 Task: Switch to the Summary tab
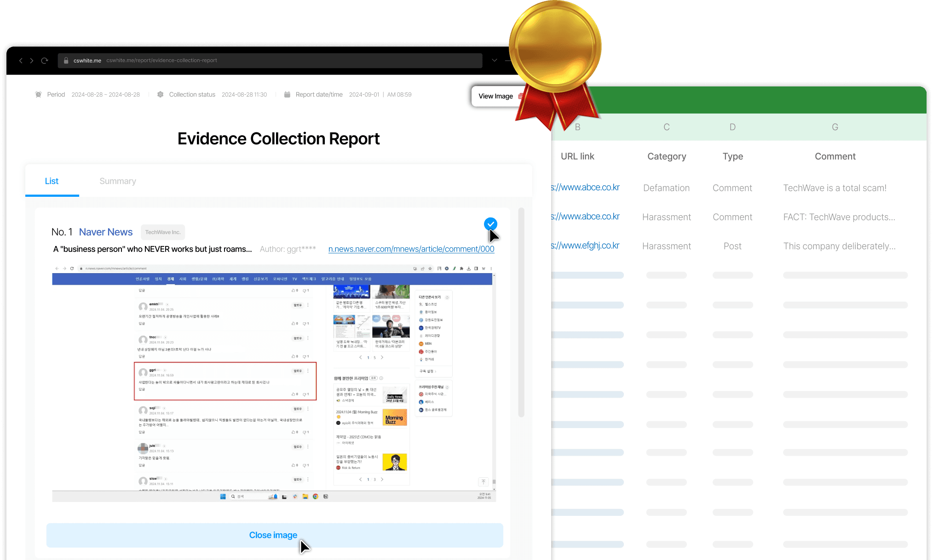pos(118,181)
